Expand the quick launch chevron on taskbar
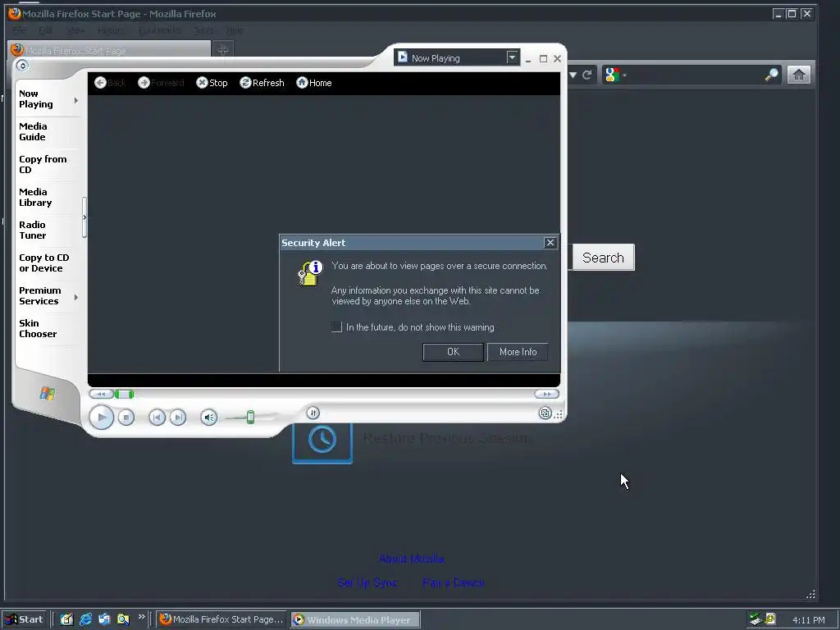Screen dimensions: 840x630 pyautogui.click(x=141, y=617)
